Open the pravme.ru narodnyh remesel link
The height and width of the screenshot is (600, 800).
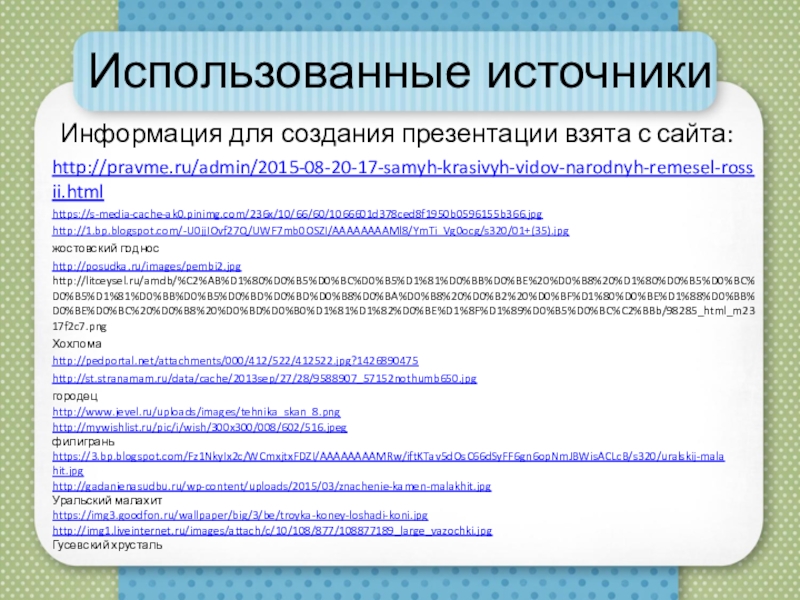tap(403, 179)
